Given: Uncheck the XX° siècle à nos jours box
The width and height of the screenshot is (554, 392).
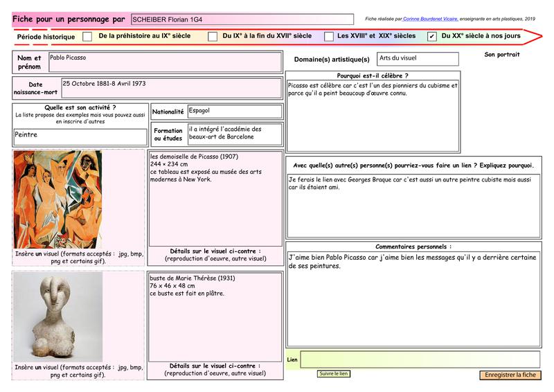Looking at the screenshot, I should (432, 36).
